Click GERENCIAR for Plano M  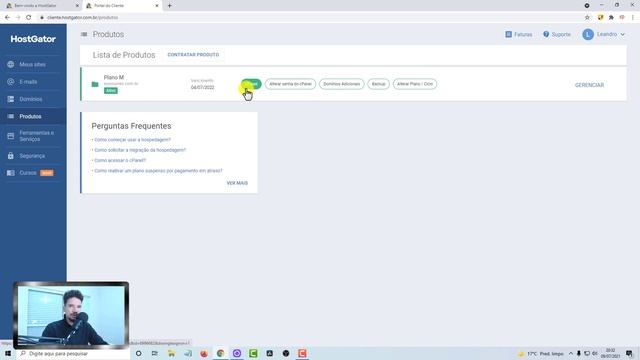589,85
